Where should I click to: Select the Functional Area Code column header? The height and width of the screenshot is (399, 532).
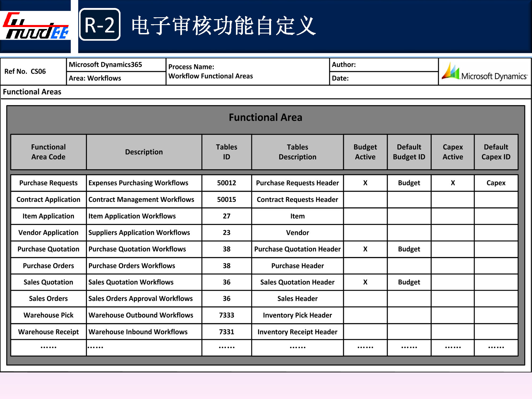(x=48, y=152)
